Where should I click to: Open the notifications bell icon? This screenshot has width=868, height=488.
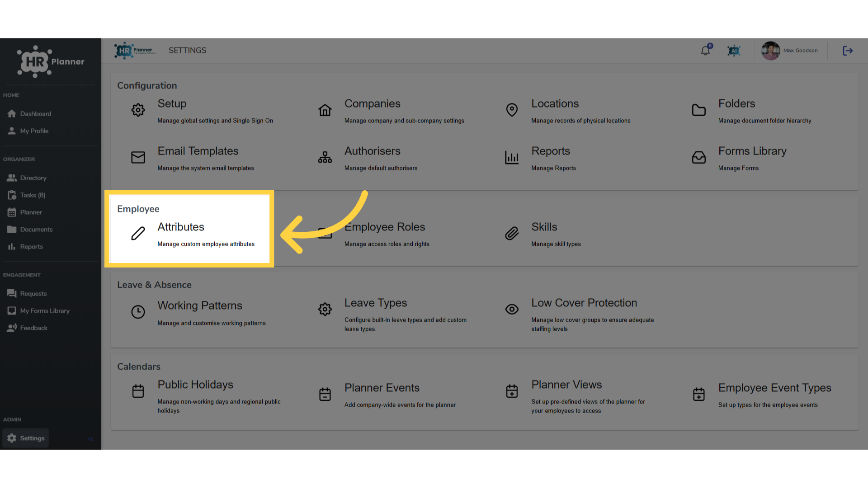click(x=705, y=51)
